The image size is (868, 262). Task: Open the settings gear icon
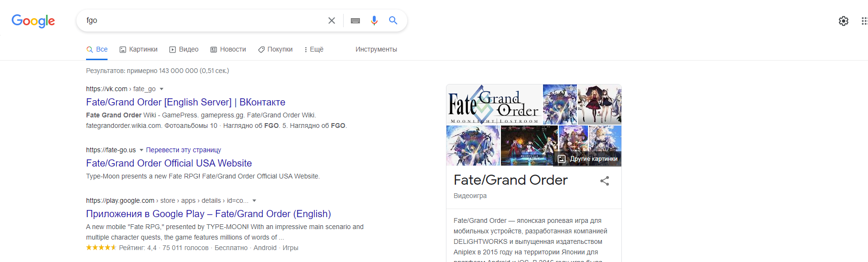[x=844, y=21]
